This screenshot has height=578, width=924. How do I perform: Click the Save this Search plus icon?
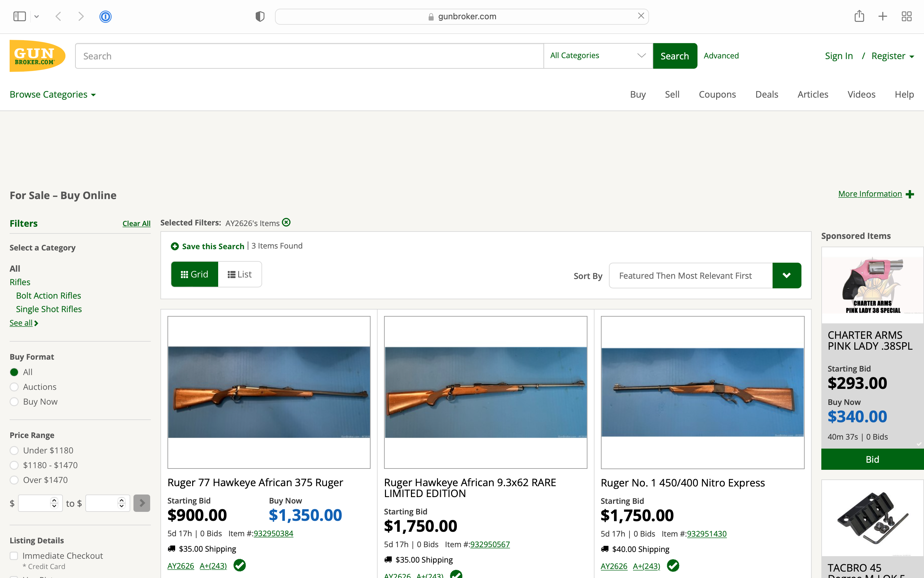(x=175, y=246)
